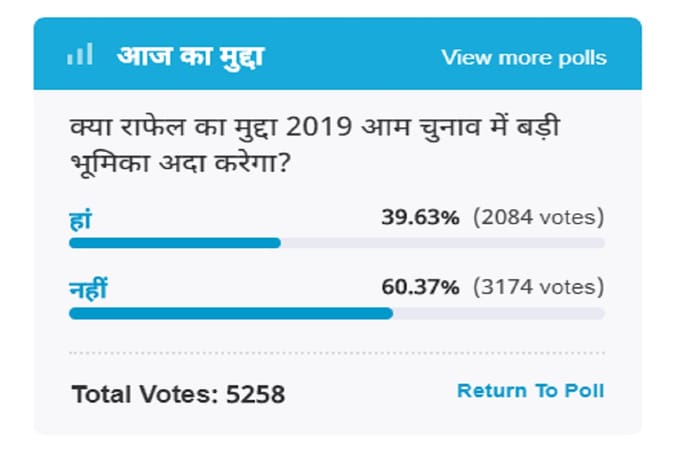Viewport: 674px width, 455px height.
Task: Click the filled part of हां bar
Action: (174, 242)
